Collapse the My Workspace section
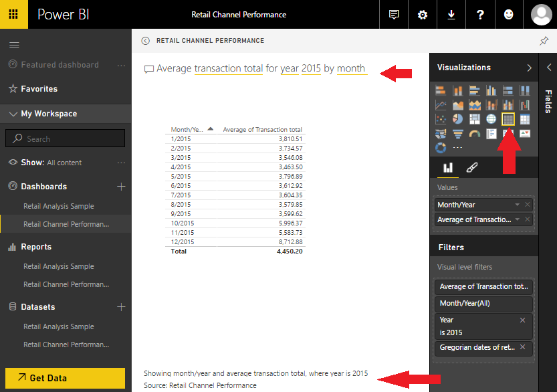Image resolution: width=557 pixels, height=392 pixels. [x=13, y=113]
